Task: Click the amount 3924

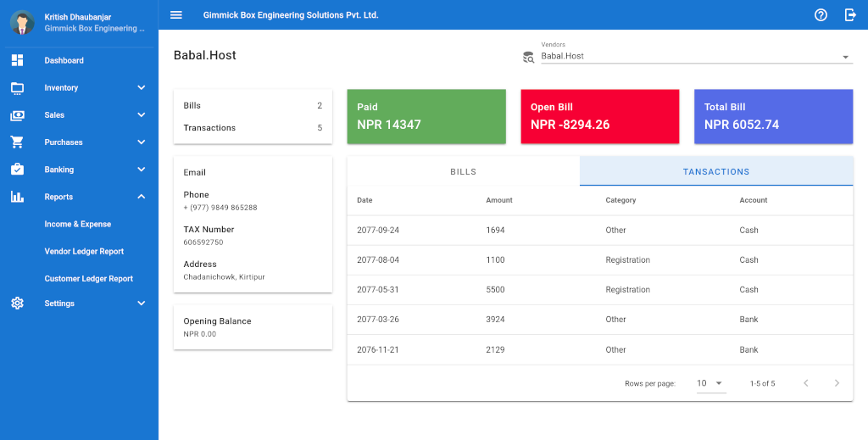Action: pyautogui.click(x=495, y=320)
